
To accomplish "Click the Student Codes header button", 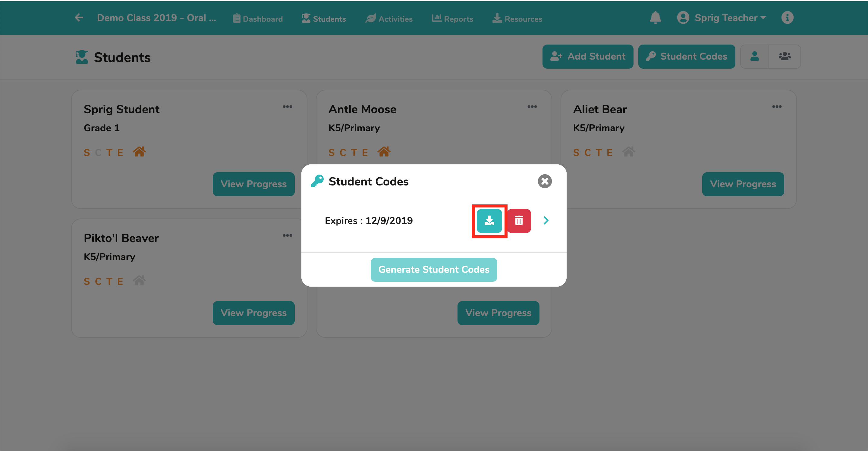I will (x=686, y=56).
